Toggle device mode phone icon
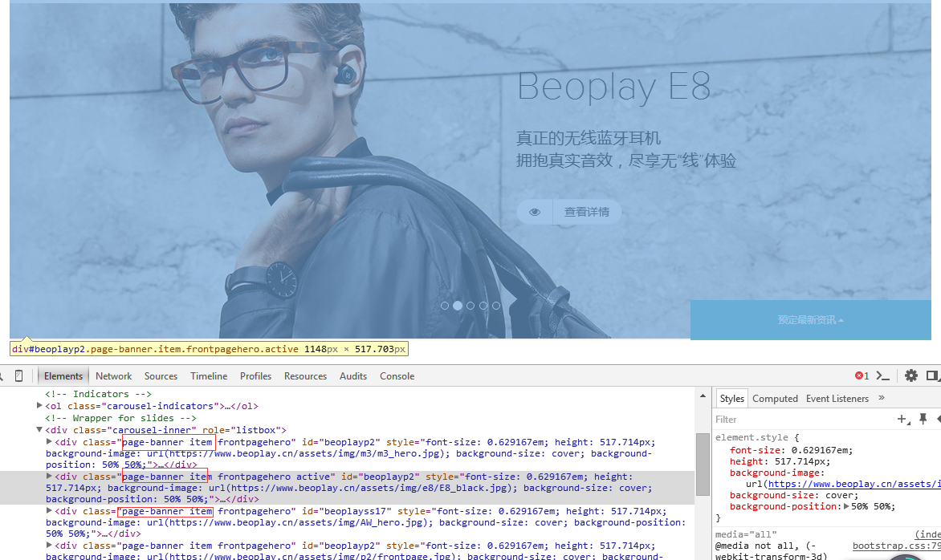 click(x=19, y=376)
